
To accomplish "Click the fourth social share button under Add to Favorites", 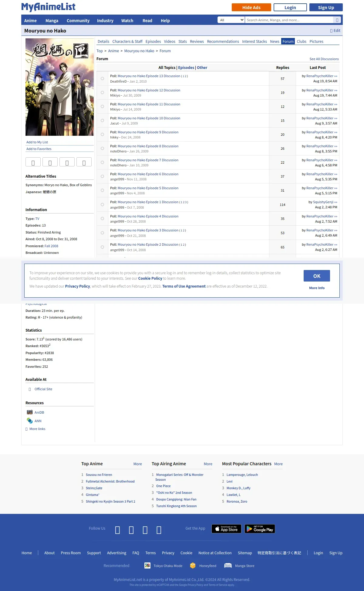I will [x=84, y=162].
